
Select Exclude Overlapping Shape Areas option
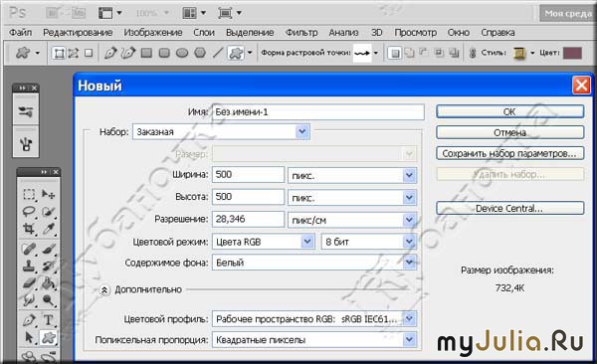tap(454, 53)
